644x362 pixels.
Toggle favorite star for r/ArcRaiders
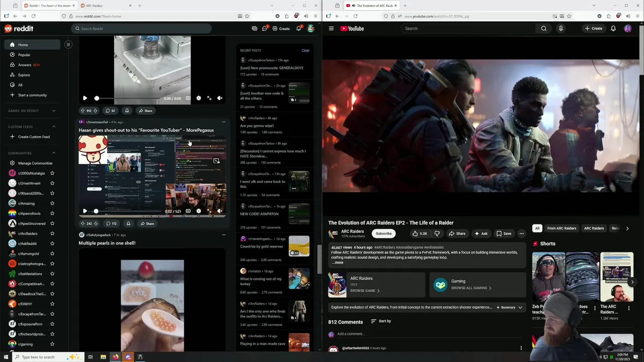pyautogui.click(x=52, y=234)
